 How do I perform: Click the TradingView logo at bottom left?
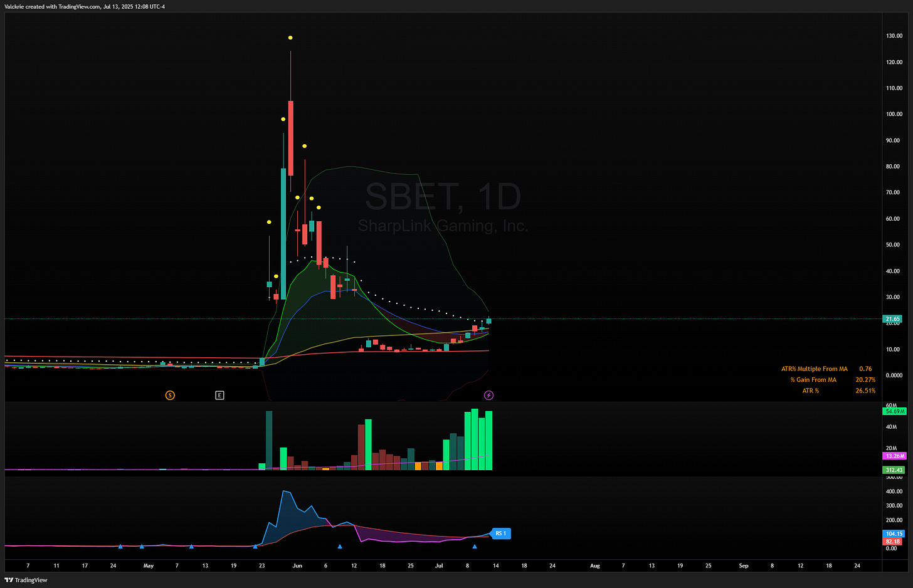pyautogui.click(x=26, y=580)
